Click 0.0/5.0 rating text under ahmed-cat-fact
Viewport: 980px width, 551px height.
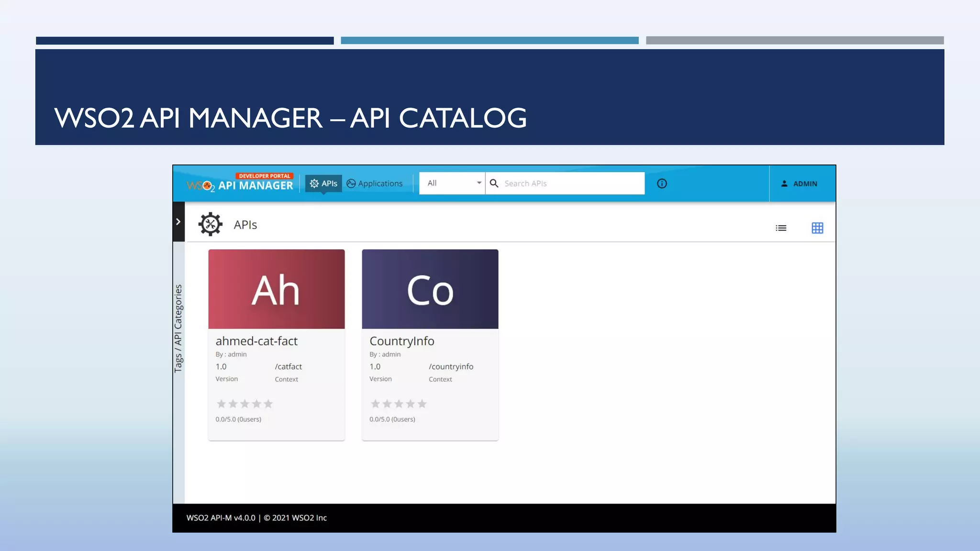(x=238, y=419)
